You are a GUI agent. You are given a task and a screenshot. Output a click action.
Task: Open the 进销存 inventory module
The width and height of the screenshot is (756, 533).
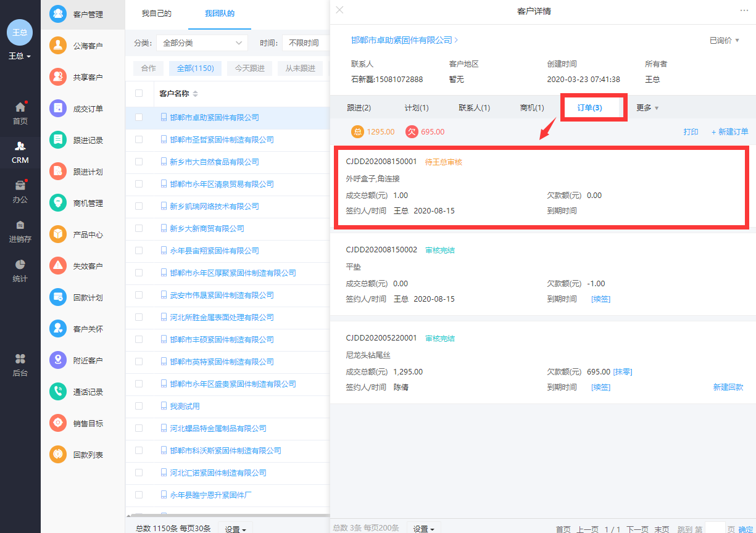pos(20,225)
